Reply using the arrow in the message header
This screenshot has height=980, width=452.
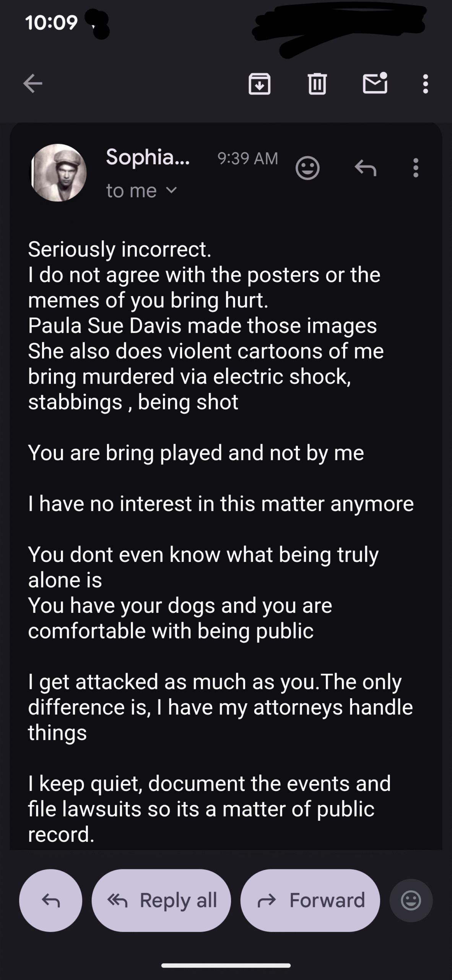click(366, 168)
